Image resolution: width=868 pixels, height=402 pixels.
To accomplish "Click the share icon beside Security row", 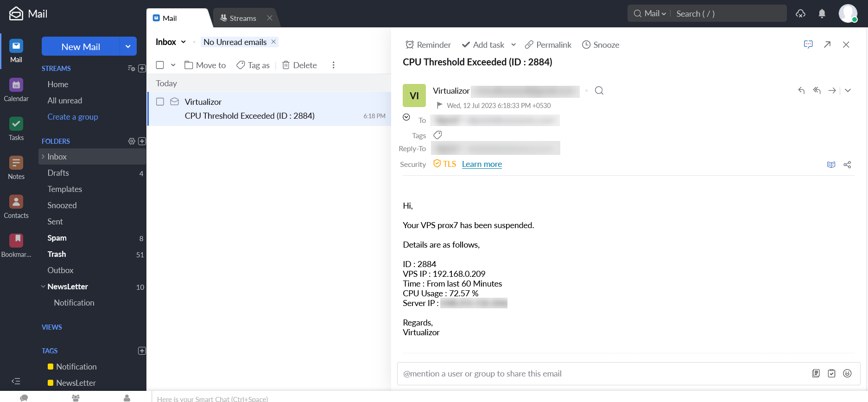I will pos(847,165).
